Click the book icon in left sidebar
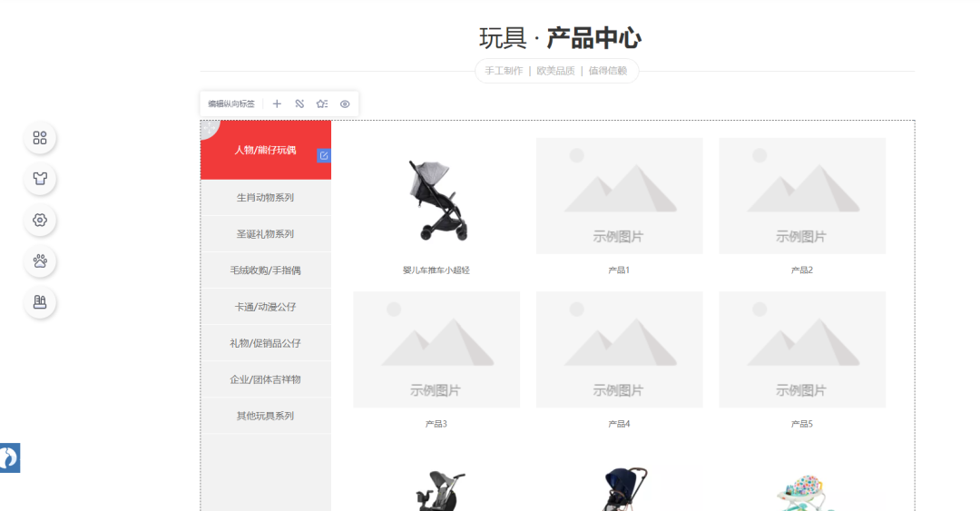The image size is (980, 511). click(x=40, y=303)
